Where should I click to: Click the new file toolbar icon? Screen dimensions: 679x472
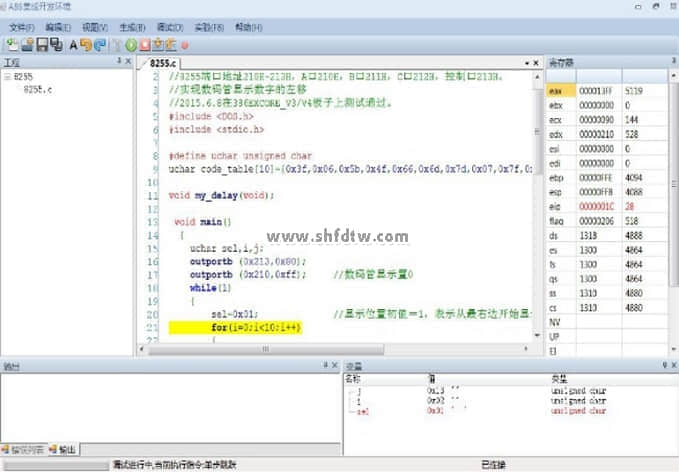pos(11,45)
